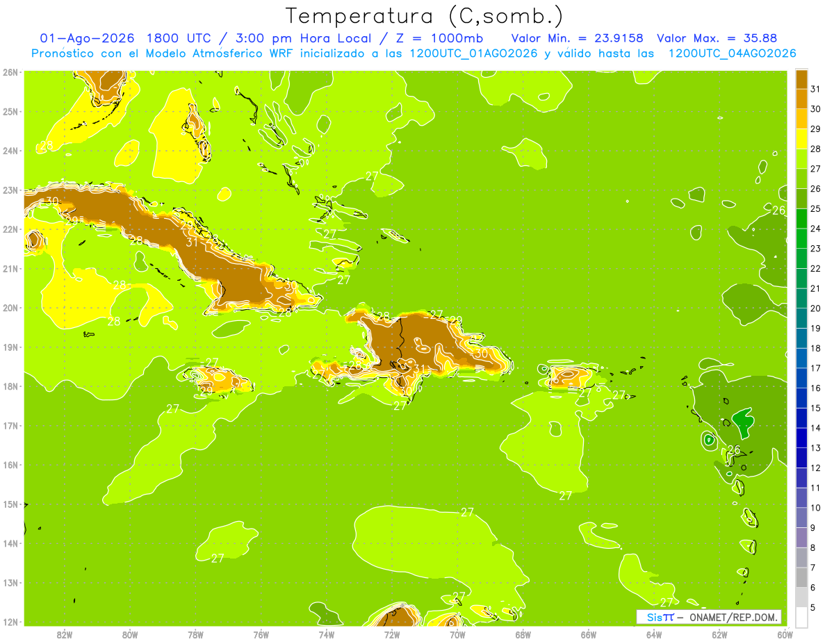Screen dimensions: 834x644
Task: Click the '24N' latitude axis label
Action: pyautogui.click(x=10, y=151)
